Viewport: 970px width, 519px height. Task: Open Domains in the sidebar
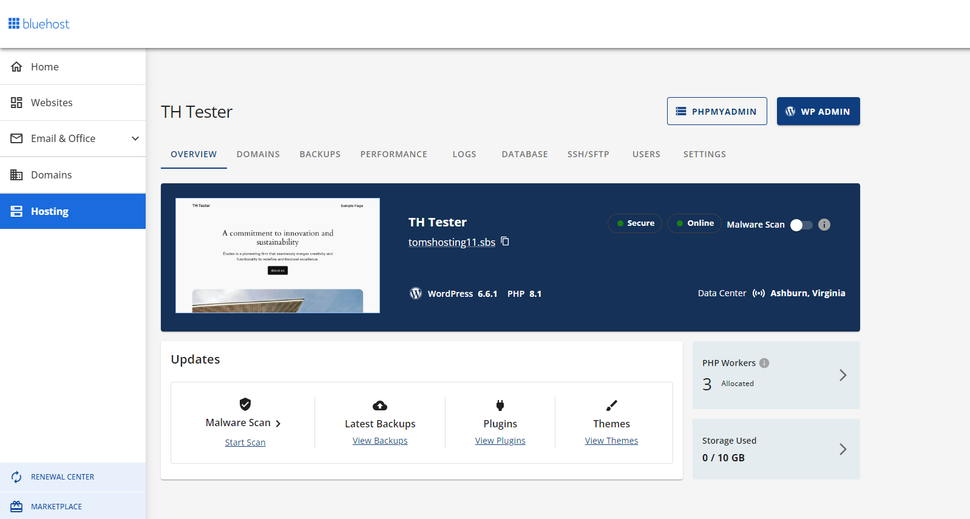pyautogui.click(x=73, y=175)
